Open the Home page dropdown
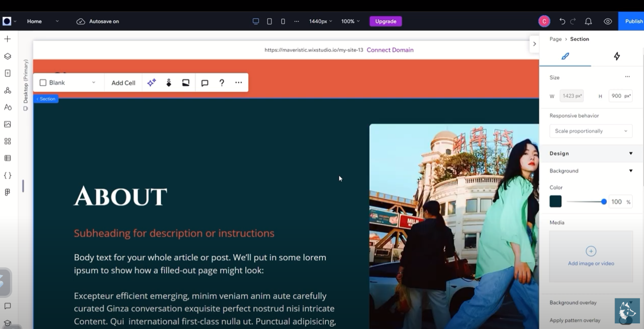The width and height of the screenshot is (644, 329). coord(43,21)
